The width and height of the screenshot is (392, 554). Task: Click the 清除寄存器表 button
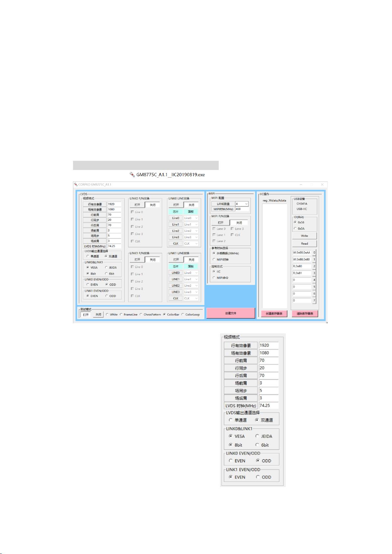point(305,314)
